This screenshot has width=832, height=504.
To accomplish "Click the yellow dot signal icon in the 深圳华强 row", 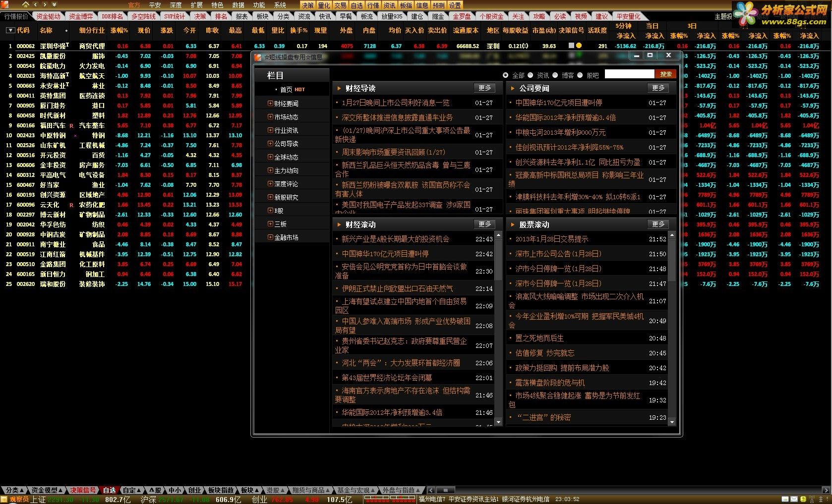I will coord(579,46).
